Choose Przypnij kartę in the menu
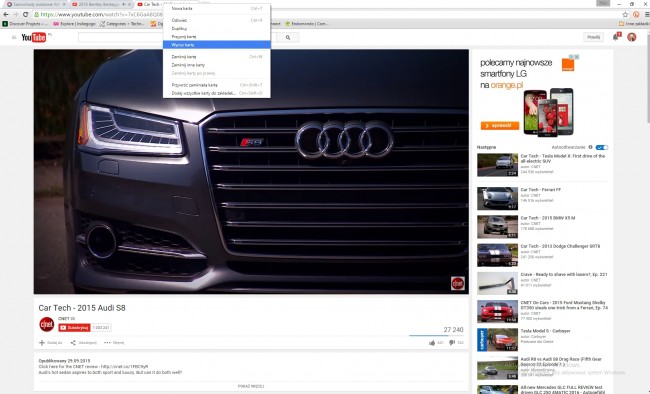This screenshot has width=650, height=394. pyautogui.click(x=217, y=36)
